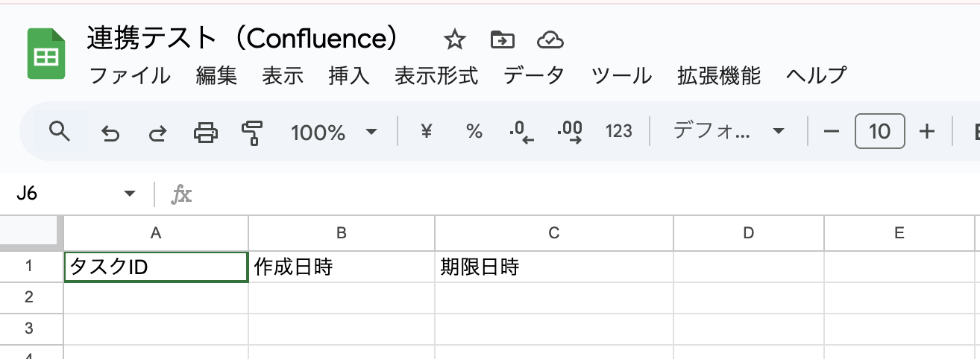Click the search menus magnifier icon
Viewport: 980px width, 359px height.
tap(59, 132)
